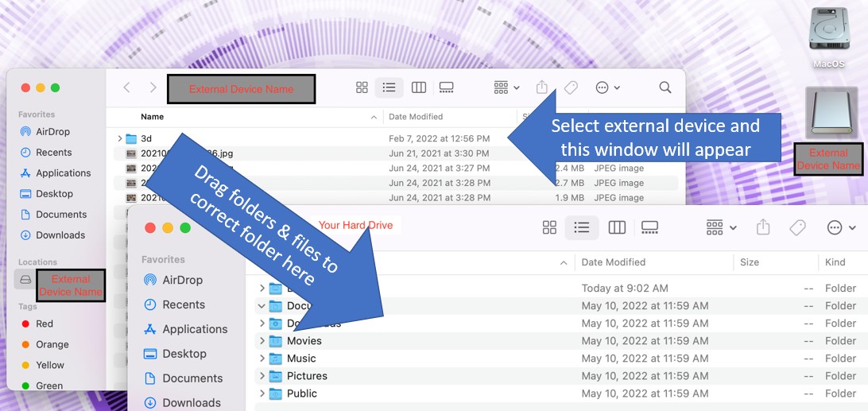Image resolution: width=868 pixels, height=411 pixels.
Task: Sort by the Date Modified column header
Action: (x=613, y=262)
